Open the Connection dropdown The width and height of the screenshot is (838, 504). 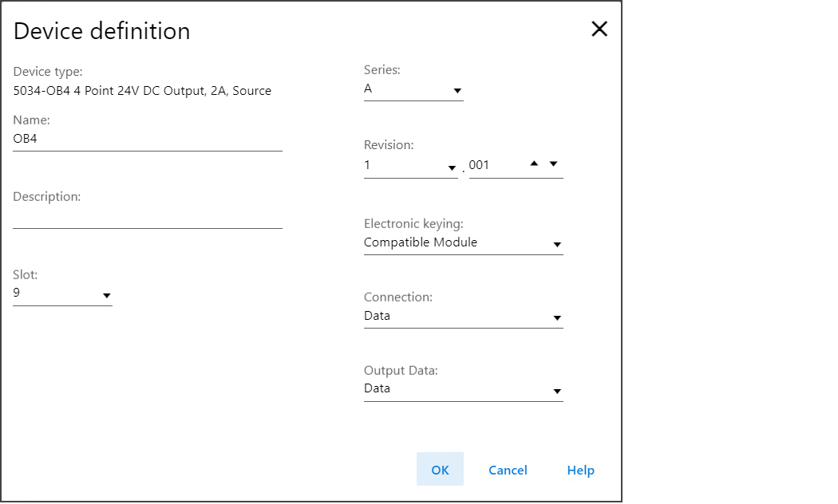[463, 317]
